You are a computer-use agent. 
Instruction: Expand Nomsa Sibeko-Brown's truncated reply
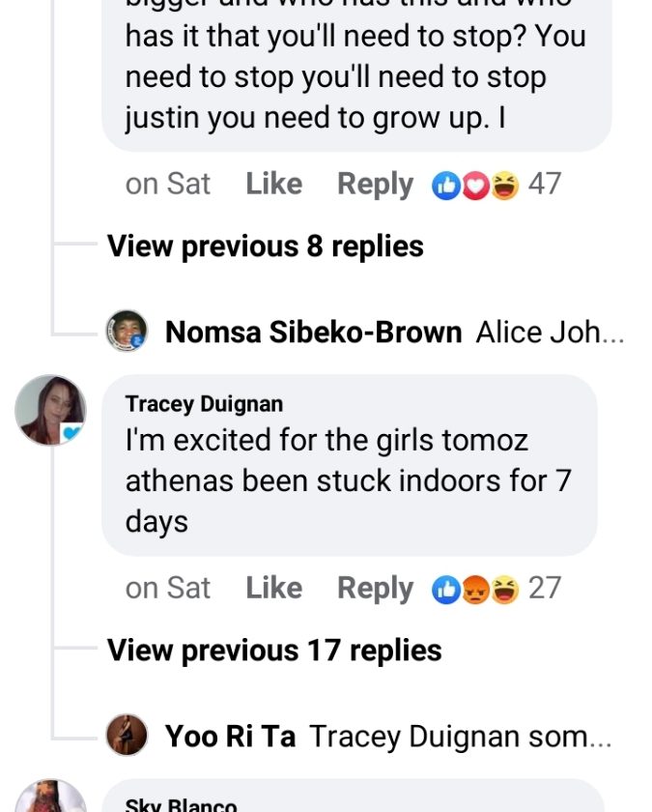click(551, 333)
